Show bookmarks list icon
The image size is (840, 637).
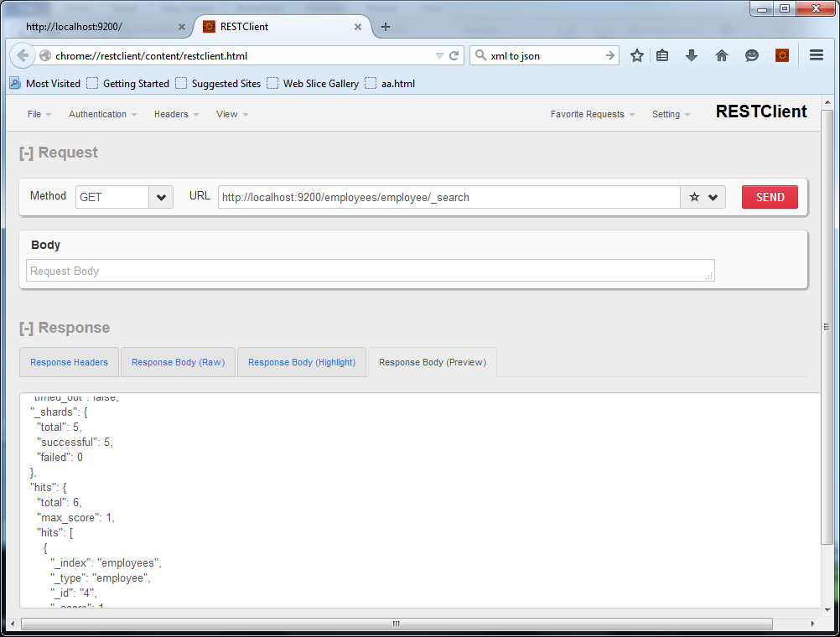point(662,55)
